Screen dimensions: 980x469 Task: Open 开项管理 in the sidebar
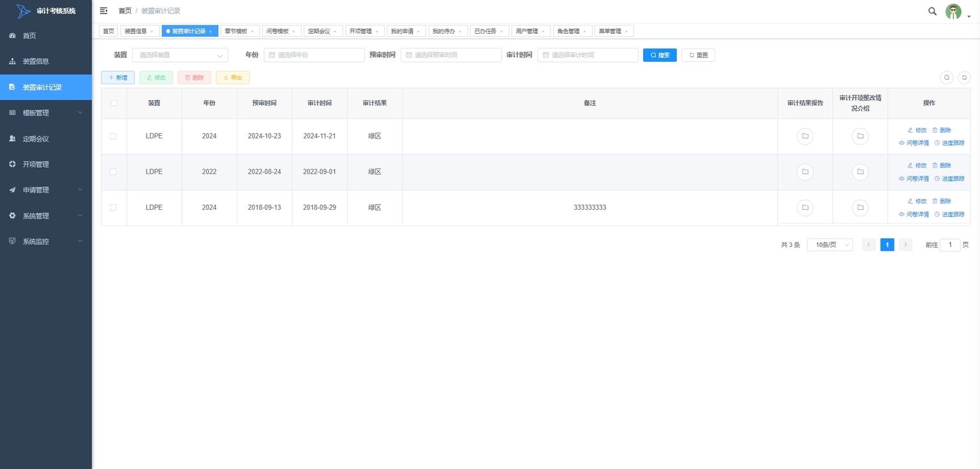tap(46, 164)
